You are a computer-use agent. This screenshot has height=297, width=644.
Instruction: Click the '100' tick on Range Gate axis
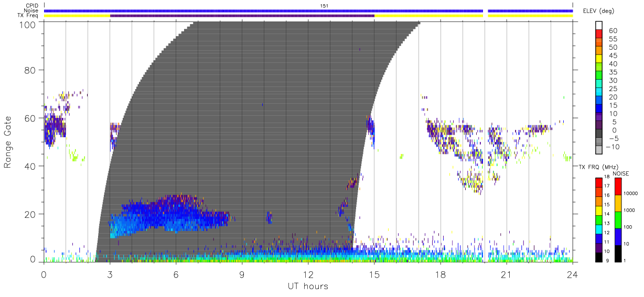coord(28,24)
